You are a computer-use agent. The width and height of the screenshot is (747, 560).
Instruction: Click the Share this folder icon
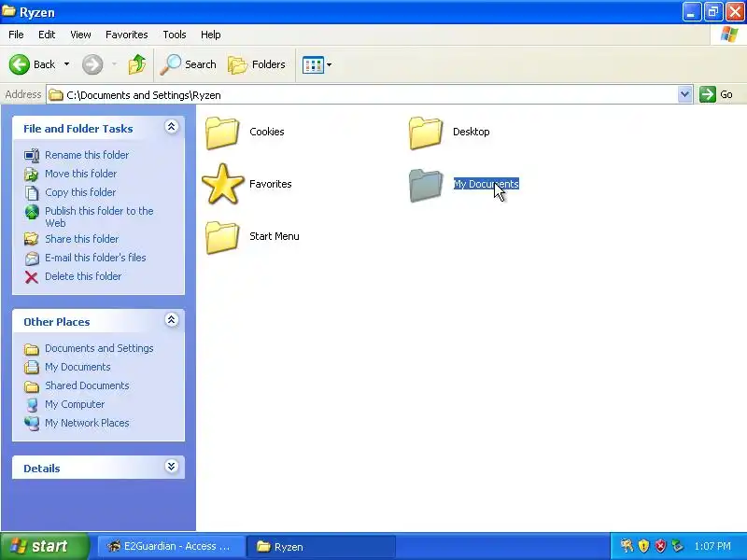pos(32,239)
